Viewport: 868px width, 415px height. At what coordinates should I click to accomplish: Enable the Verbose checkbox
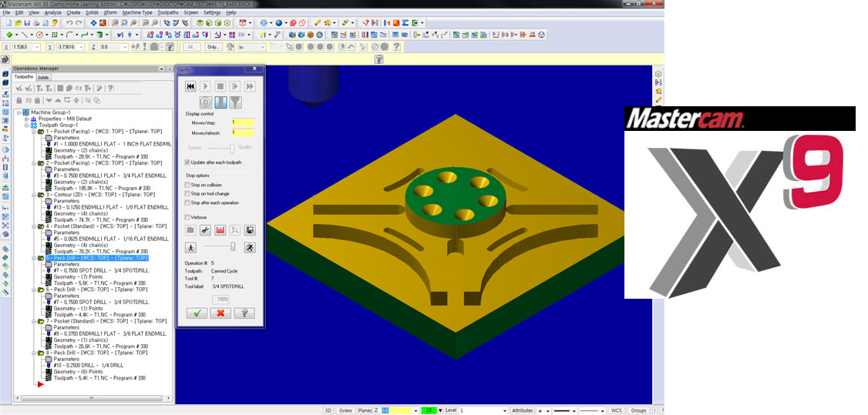pyautogui.click(x=187, y=217)
